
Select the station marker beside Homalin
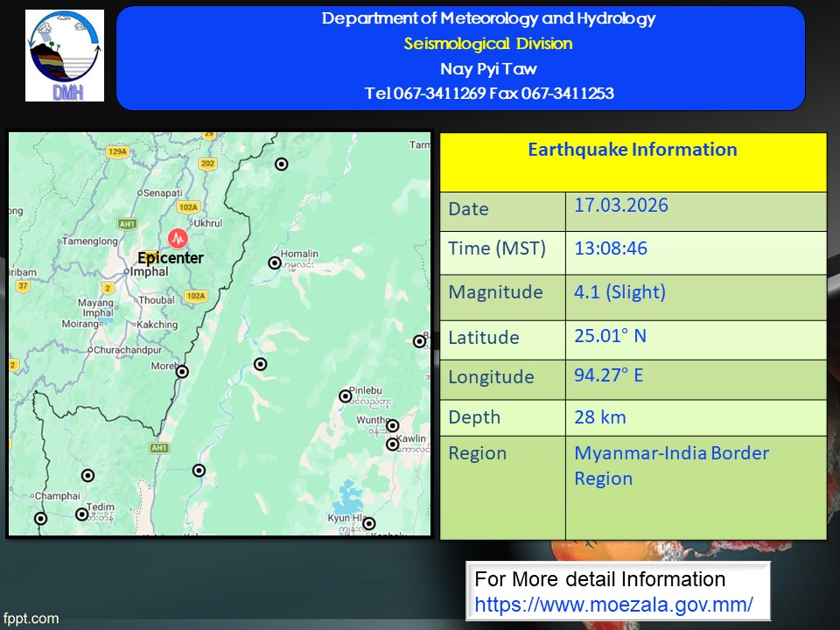275,262
